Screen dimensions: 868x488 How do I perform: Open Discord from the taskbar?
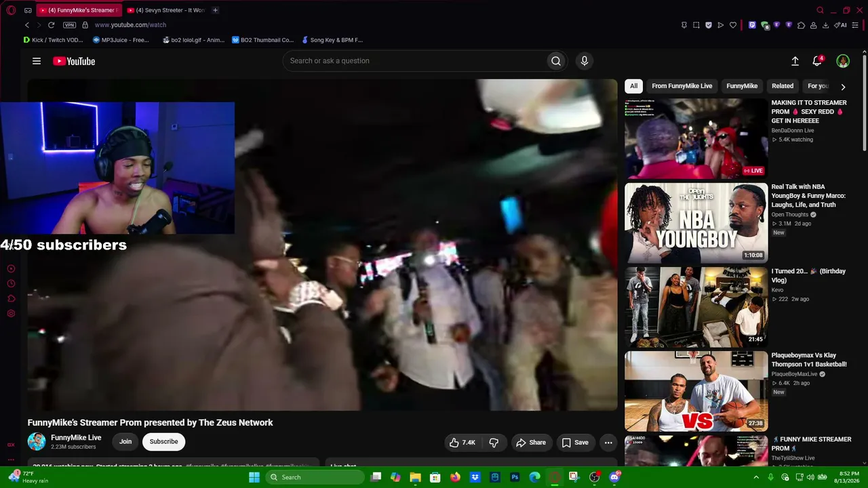[614, 477]
